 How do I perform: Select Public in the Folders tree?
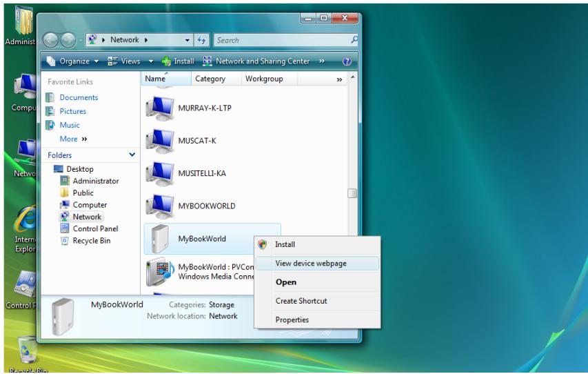tap(83, 193)
